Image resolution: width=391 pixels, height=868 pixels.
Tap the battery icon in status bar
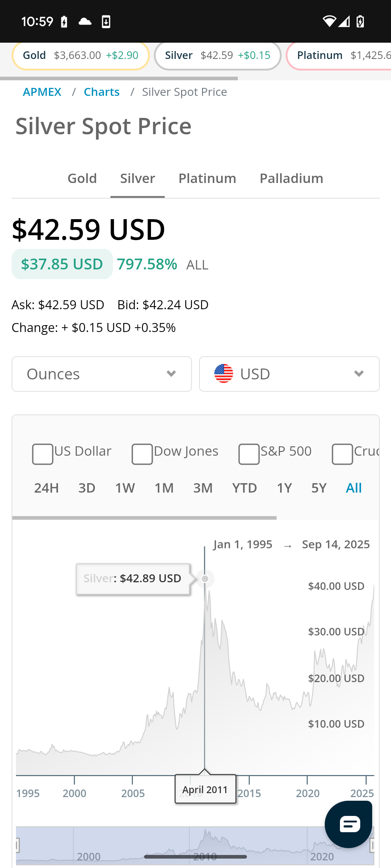coord(360,22)
